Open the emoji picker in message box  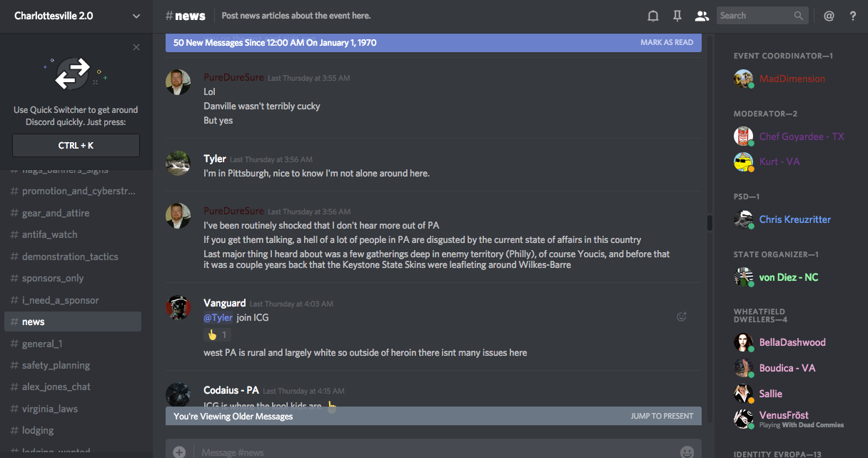tap(687, 452)
